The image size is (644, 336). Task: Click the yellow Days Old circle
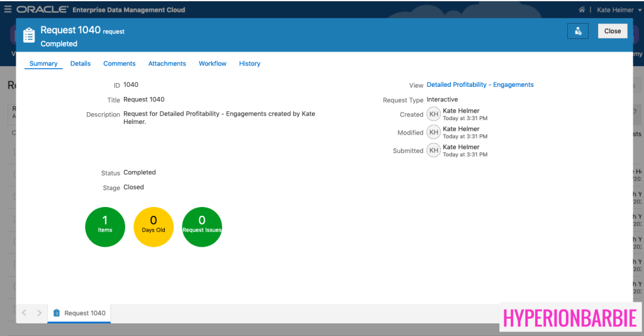[153, 227]
